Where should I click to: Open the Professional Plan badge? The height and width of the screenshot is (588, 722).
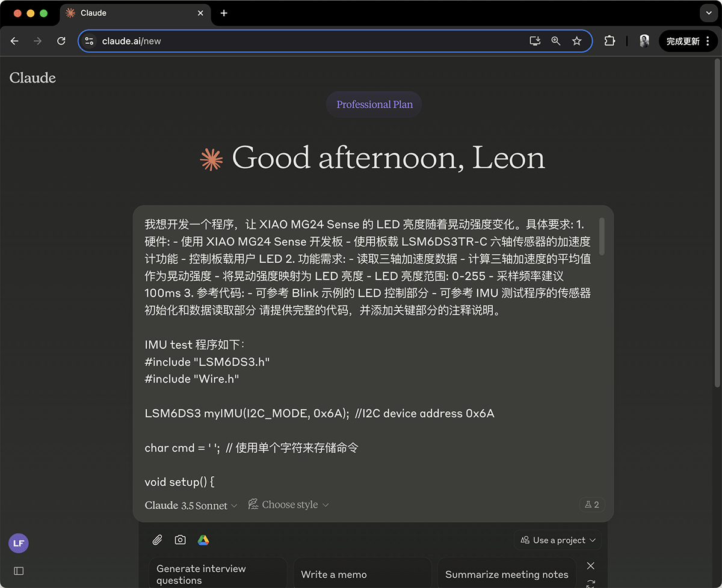374,105
